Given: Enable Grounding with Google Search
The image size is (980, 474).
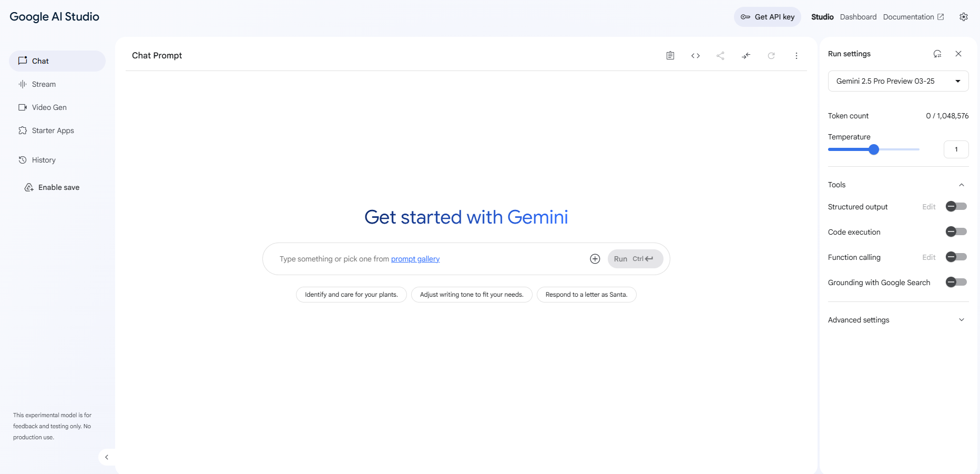Looking at the screenshot, I should (x=956, y=282).
